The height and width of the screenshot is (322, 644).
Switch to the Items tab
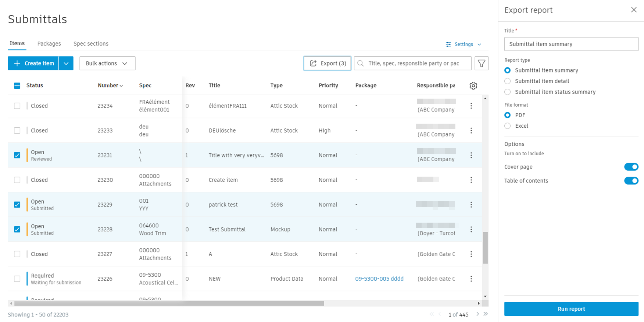coord(17,43)
